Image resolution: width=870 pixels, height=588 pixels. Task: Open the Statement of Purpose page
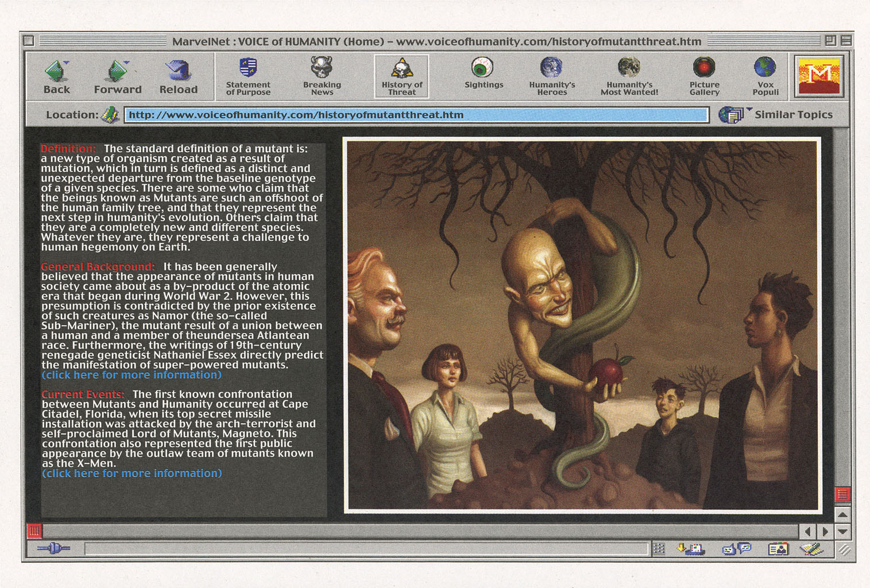point(248,76)
